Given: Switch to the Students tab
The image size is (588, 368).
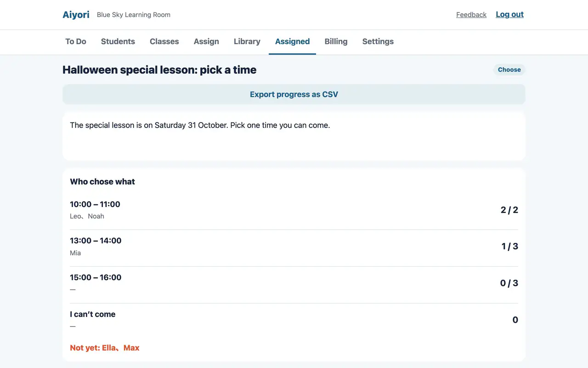Looking at the screenshot, I should (118, 41).
